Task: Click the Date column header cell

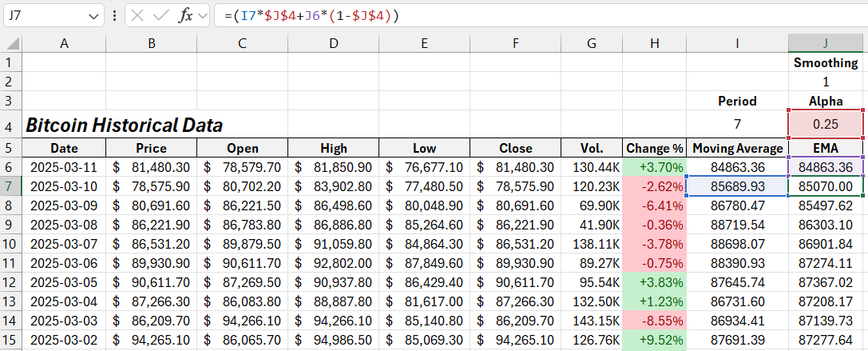Action: [64, 148]
